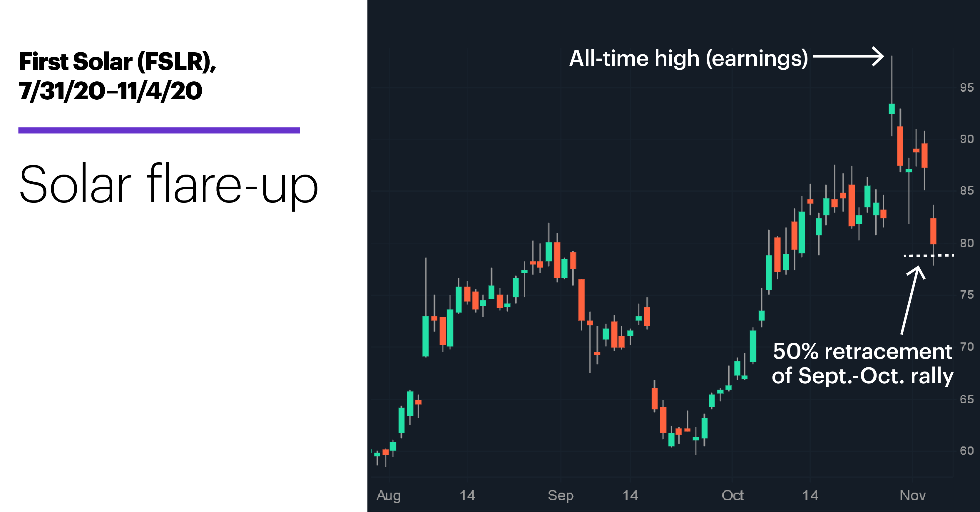Viewport: 980px width, 512px height.
Task: Click the 'Oct' label on date axis
Action: [732, 495]
